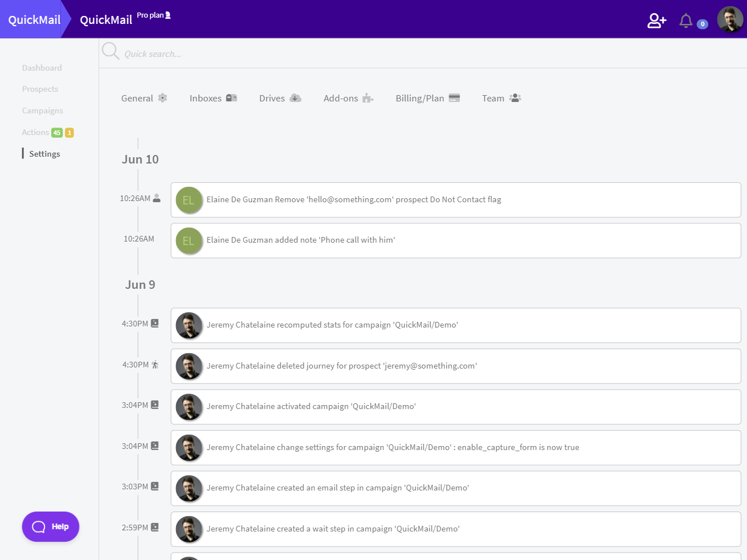Click the Jun 9 date heading
The image size is (747, 560).
tap(140, 285)
